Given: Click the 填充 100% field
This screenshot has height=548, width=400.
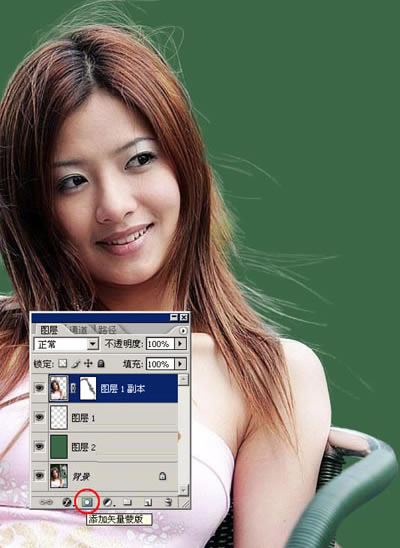Looking at the screenshot, I should (x=160, y=364).
